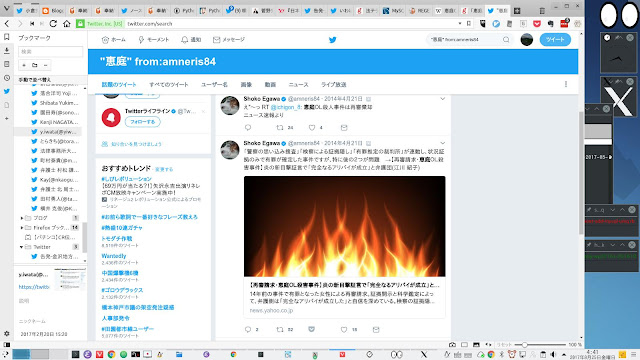640x360 pixels.
Task: Open メッセージ messages link
Action: coord(229,40)
